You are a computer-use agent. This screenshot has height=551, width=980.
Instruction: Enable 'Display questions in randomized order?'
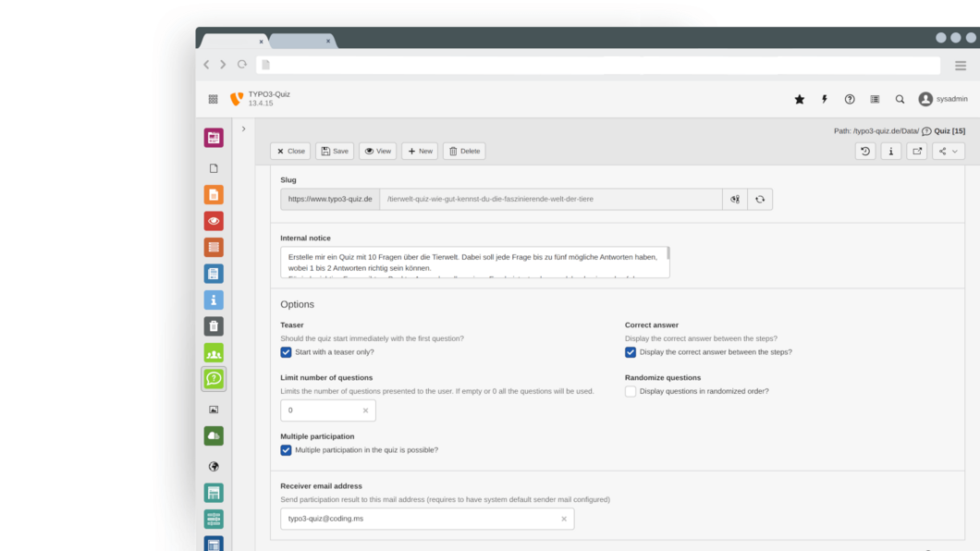[631, 392]
